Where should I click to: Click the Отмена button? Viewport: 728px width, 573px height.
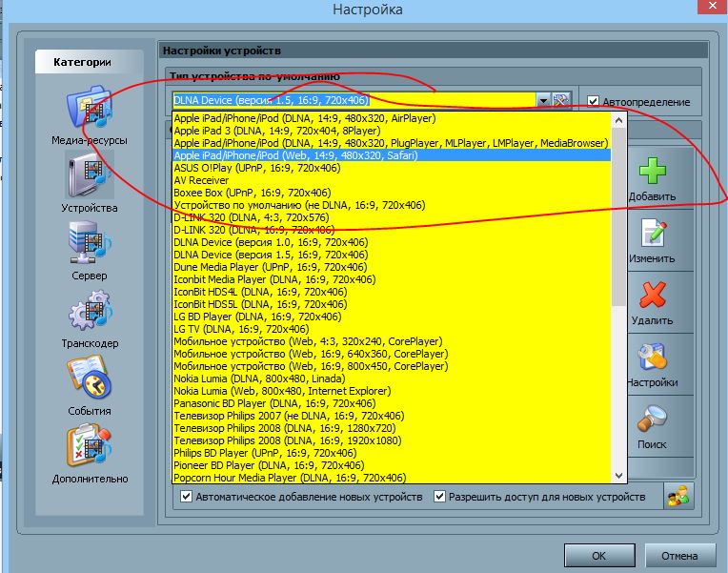679,556
